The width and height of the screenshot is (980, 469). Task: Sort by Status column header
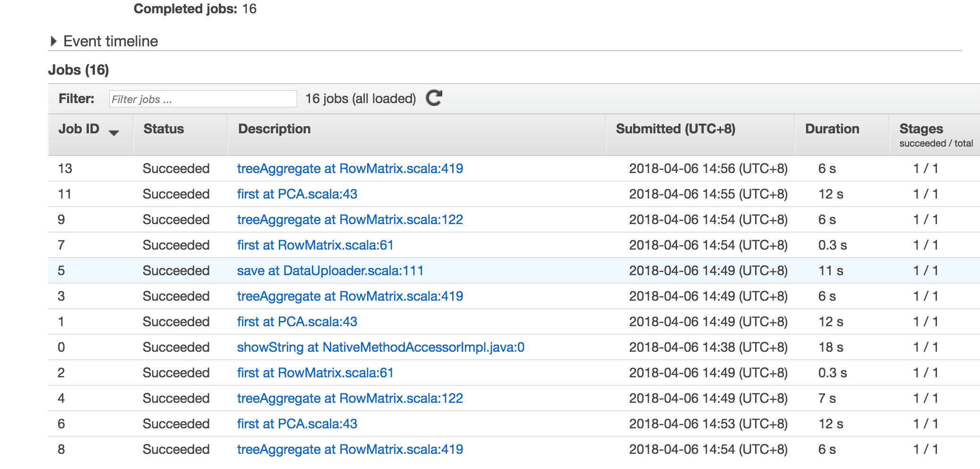163,129
